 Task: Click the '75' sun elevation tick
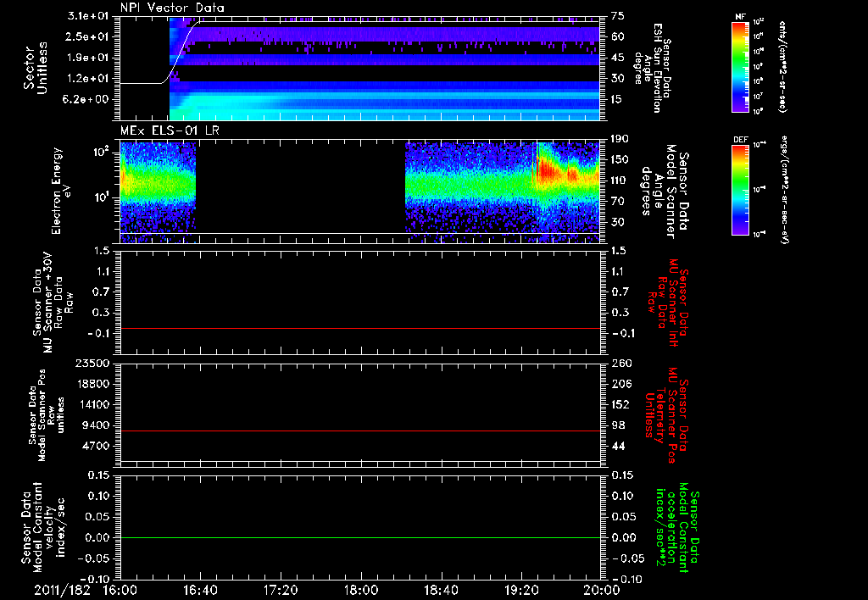pyautogui.click(x=618, y=16)
